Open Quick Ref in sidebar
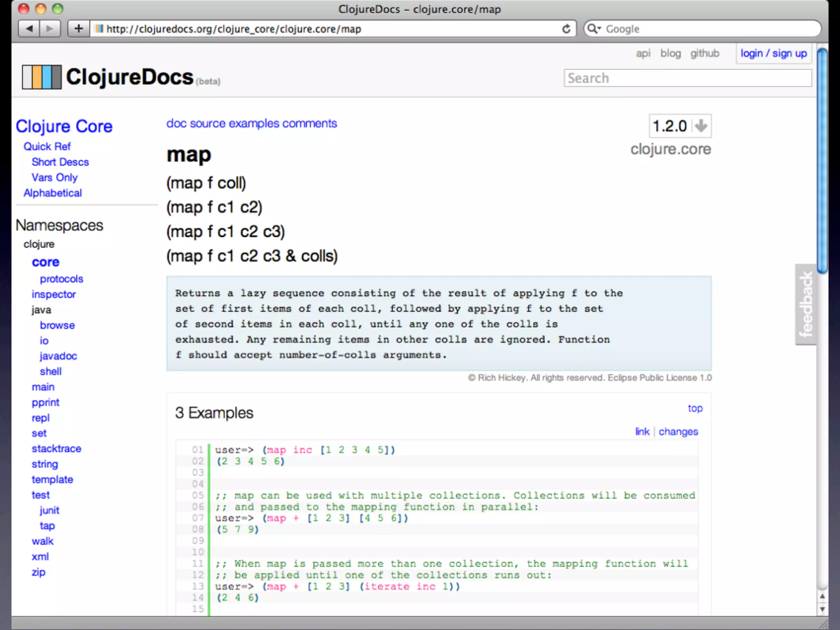 (47, 146)
